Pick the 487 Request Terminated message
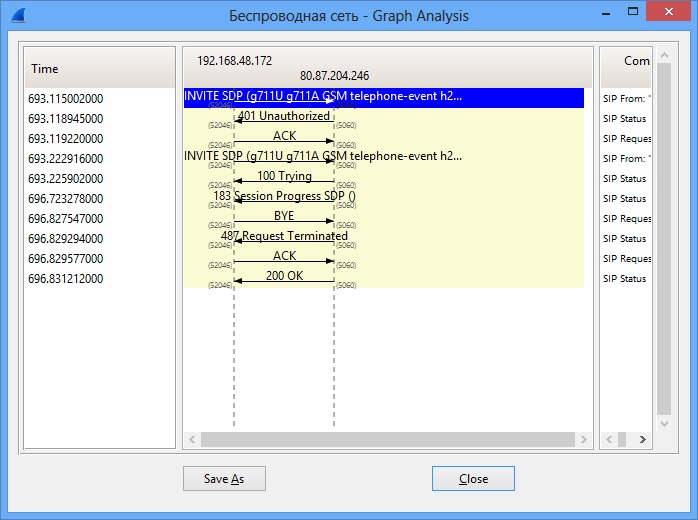 [x=284, y=238]
